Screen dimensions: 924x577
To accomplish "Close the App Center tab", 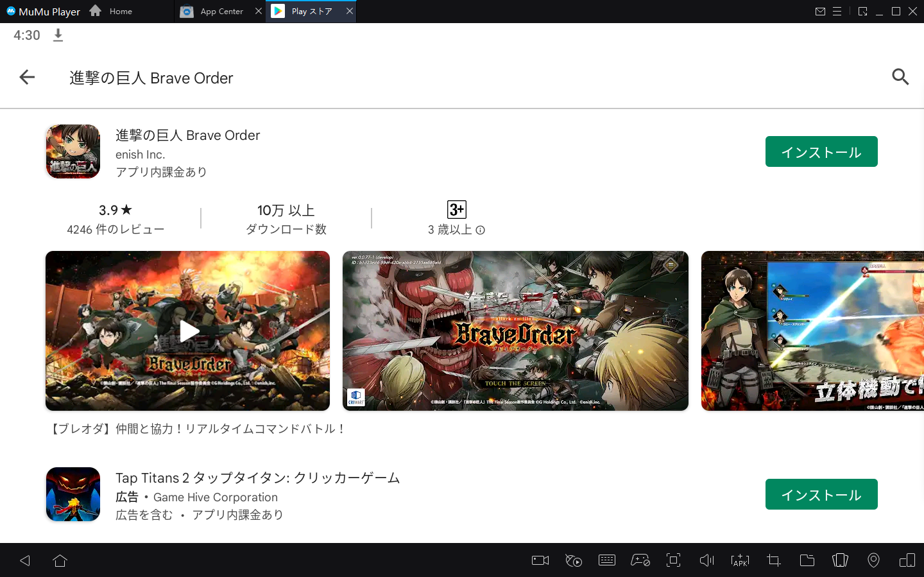I will click(259, 11).
